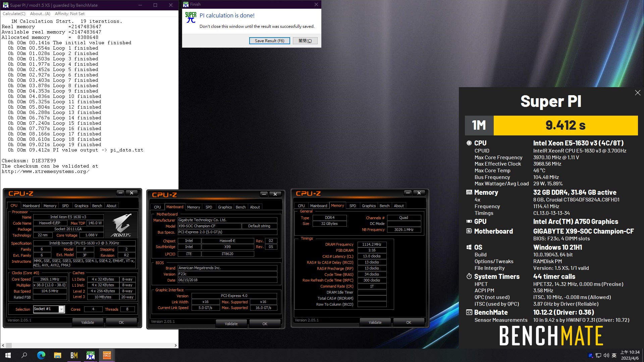This screenshot has height=362, width=644.
Task: Click the Checksum: D1E37E99 line
Action: (x=29, y=161)
